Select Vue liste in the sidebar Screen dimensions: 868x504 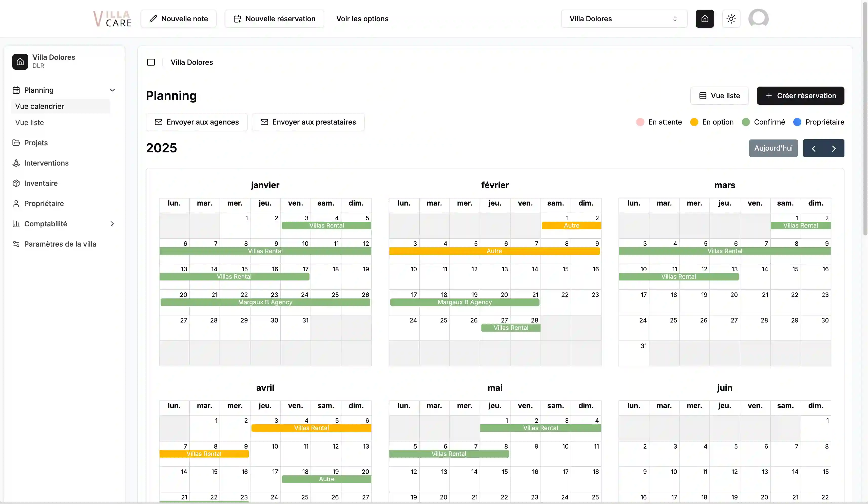pos(30,123)
